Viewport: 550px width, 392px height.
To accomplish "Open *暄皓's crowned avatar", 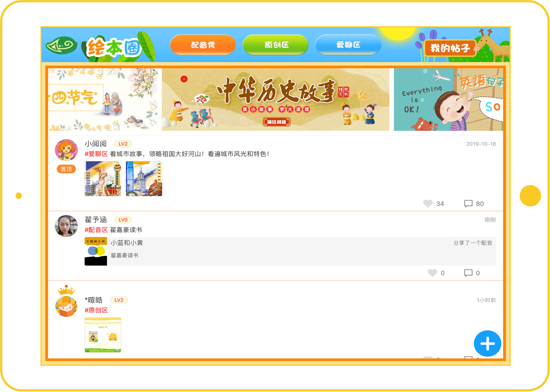I will click(66, 302).
